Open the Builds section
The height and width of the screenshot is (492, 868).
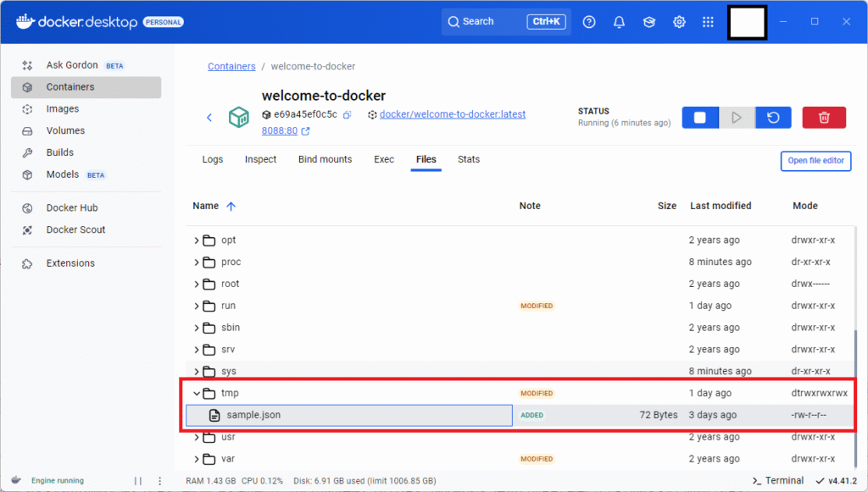(86, 152)
